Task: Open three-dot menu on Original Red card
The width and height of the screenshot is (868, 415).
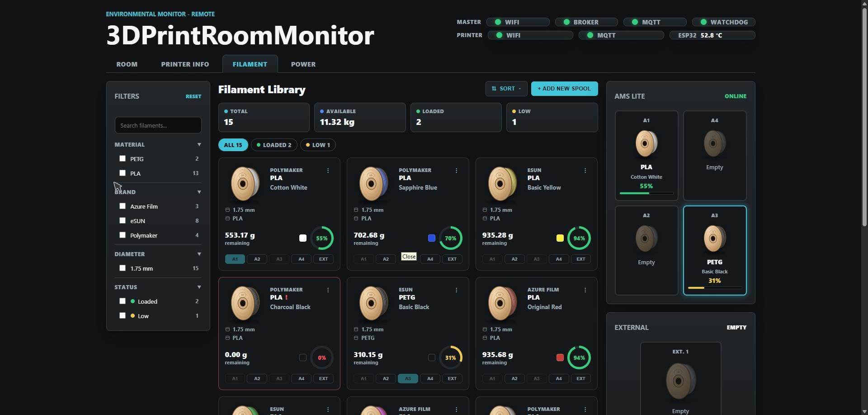Action: pyautogui.click(x=585, y=290)
